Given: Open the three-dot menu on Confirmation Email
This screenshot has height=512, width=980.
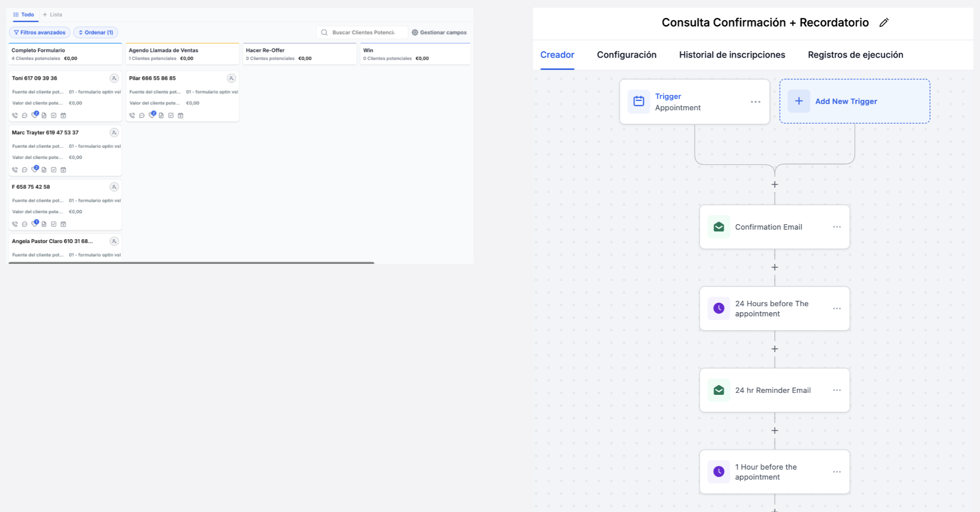Looking at the screenshot, I should (x=837, y=227).
